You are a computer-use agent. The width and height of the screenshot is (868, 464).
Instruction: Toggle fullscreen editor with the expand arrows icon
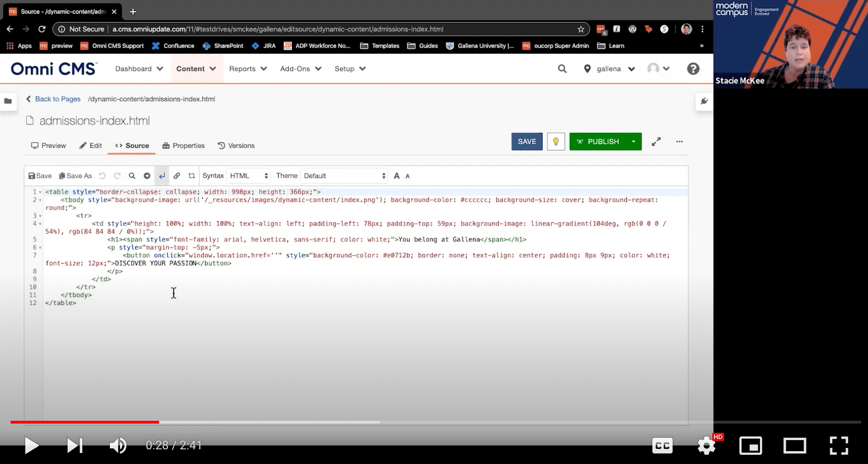[x=656, y=141]
